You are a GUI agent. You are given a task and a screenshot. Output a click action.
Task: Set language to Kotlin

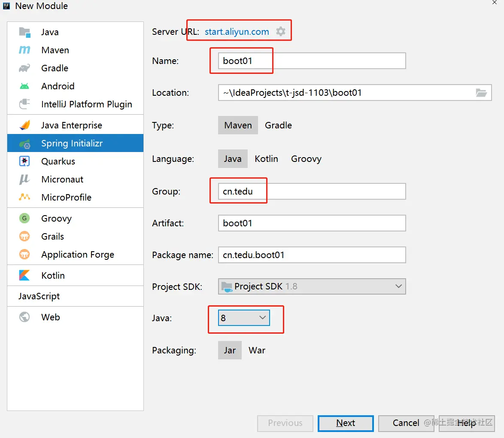[266, 159]
